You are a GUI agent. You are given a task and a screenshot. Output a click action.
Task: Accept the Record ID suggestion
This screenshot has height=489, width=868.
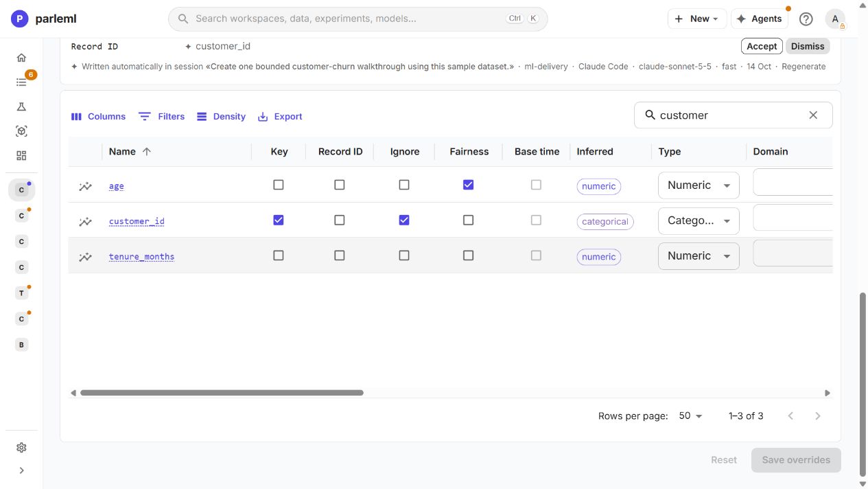tap(762, 46)
